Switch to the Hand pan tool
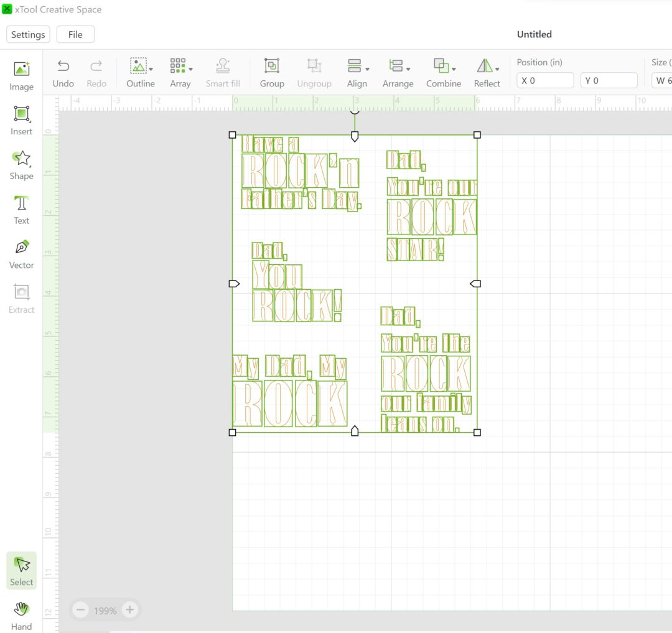Viewport: 672px width, 633px height. click(21, 614)
